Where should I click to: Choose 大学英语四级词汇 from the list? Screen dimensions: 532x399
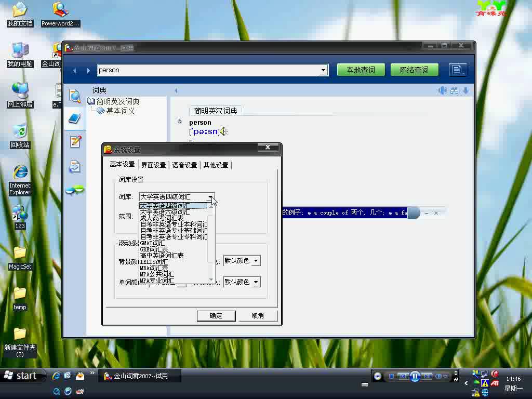(173, 206)
